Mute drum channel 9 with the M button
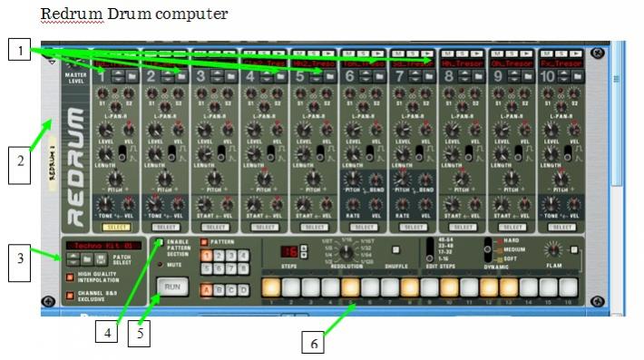 click(497, 54)
